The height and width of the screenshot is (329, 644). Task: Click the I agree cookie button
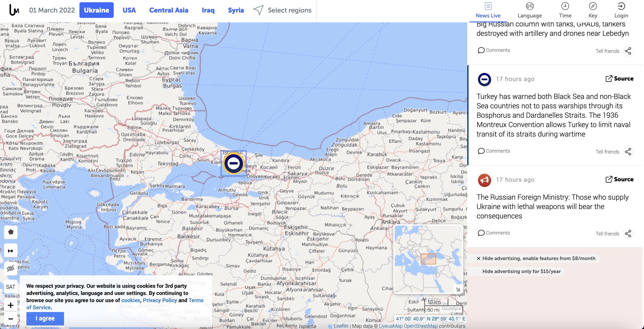point(45,318)
